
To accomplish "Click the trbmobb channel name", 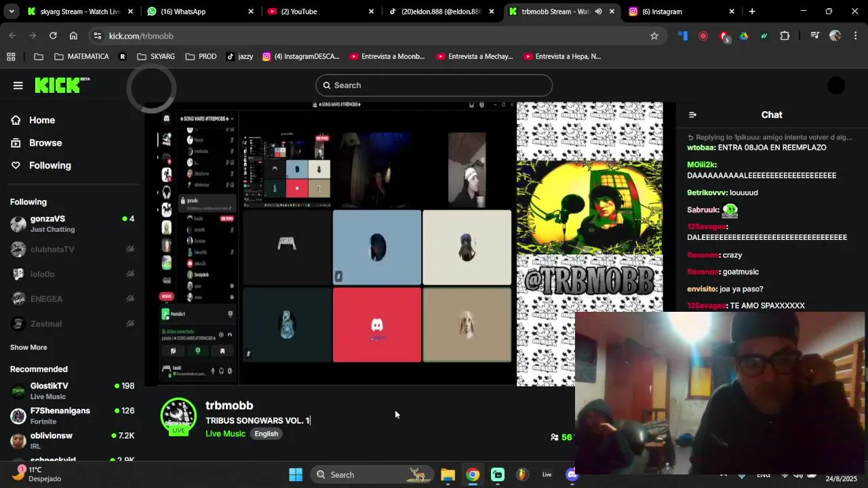I will 229,405.
